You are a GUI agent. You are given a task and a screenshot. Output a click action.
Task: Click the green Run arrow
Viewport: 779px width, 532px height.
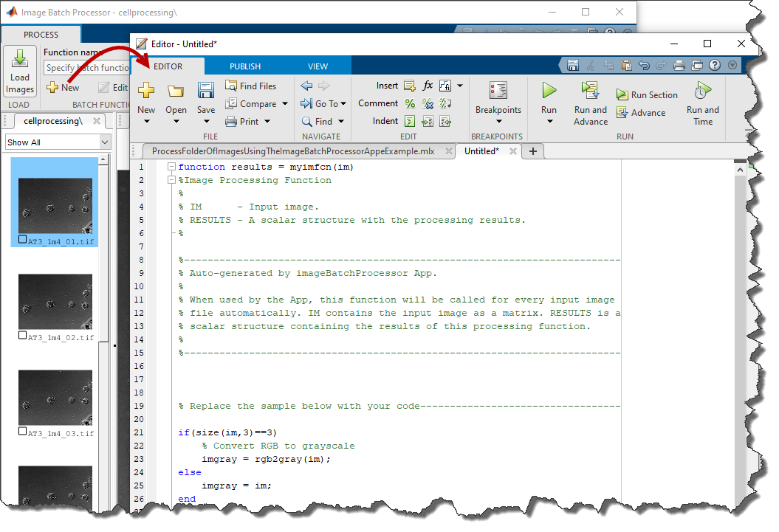pyautogui.click(x=549, y=90)
